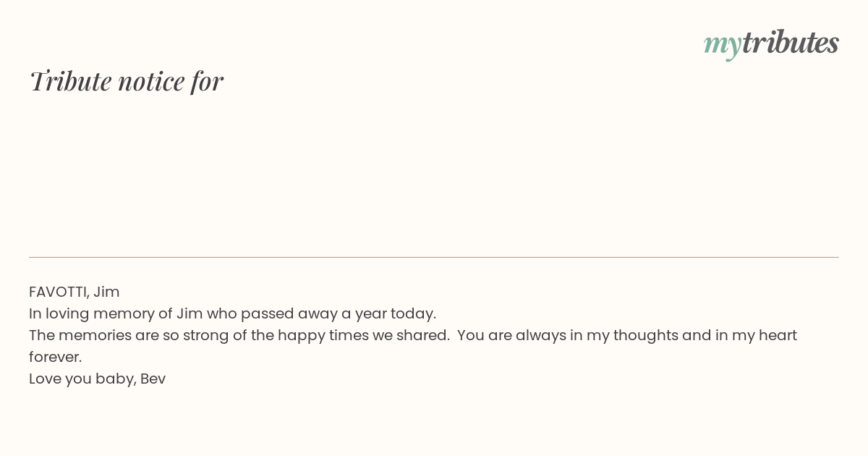This screenshot has height=456, width=868.
Task: Select the line starting "The memories are so strong"
Action: pyautogui.click(x=413, y=335)
